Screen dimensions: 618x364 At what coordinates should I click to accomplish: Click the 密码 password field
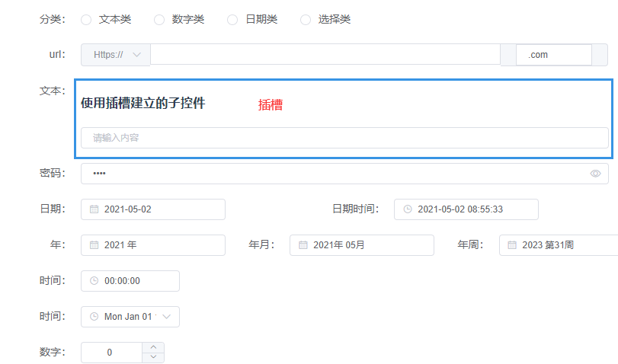click(x=344, y=174)
